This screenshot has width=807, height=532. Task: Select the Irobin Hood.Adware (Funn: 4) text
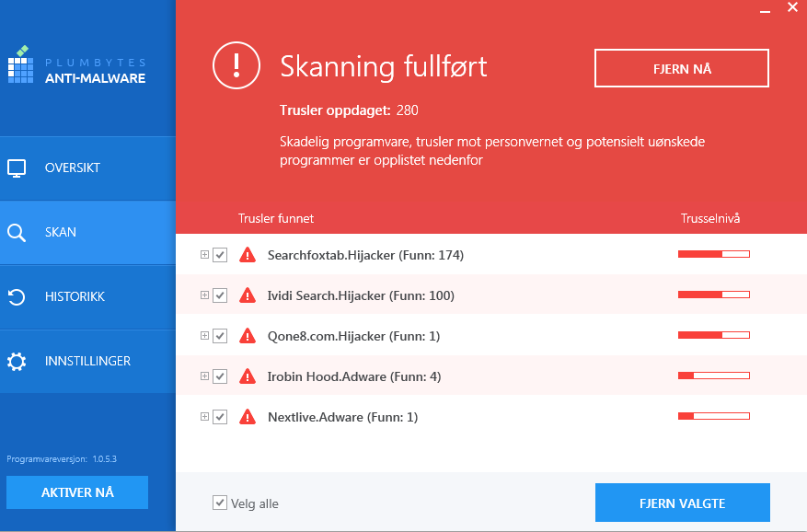click(x=354, y=377)
